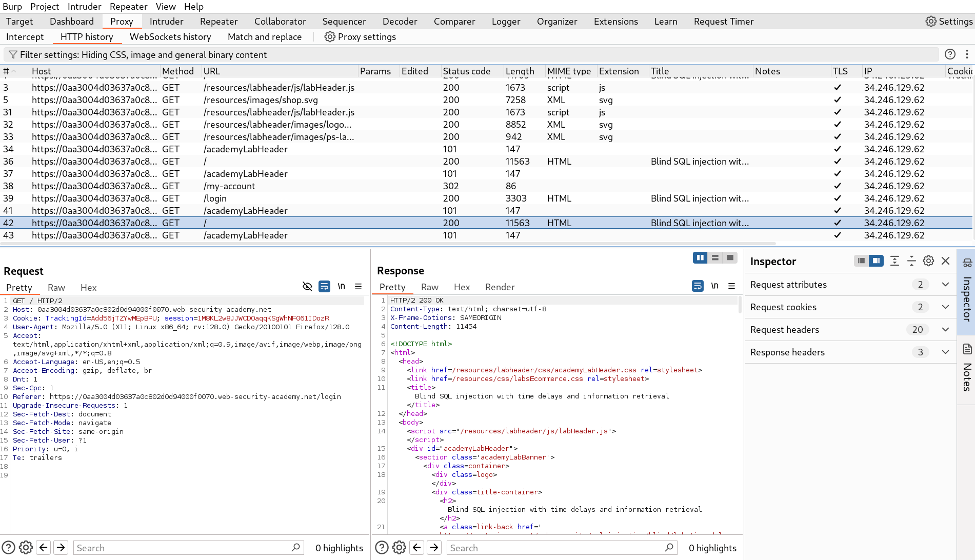The width and height of the screenshot is (975, 560).
Task: Open Inspector settings gear
Action: (928, 261)
